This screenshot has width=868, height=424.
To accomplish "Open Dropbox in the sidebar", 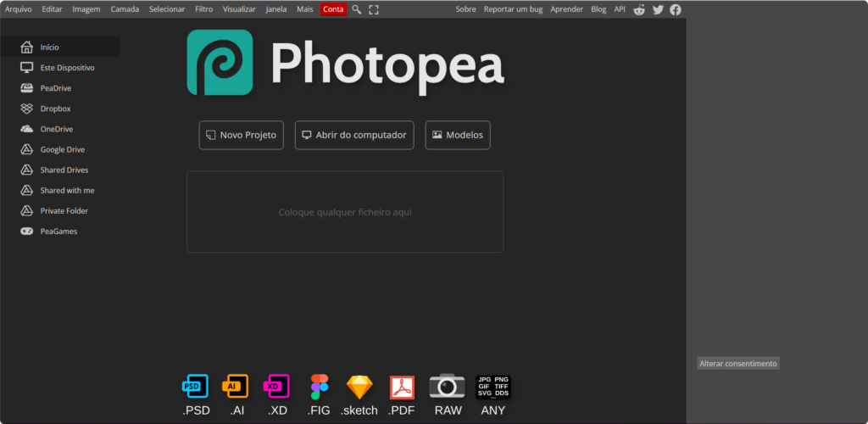I will (60, 109).
